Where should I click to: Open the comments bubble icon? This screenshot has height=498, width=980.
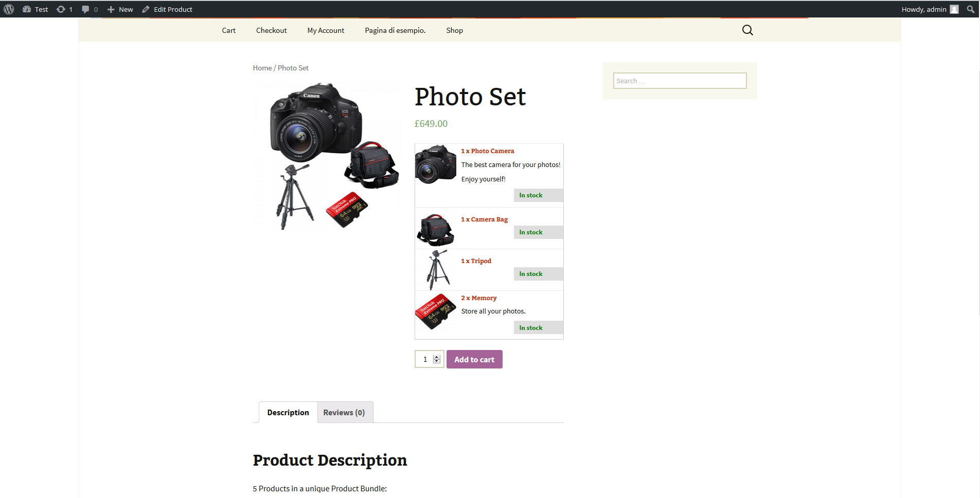tap(85, 9)
